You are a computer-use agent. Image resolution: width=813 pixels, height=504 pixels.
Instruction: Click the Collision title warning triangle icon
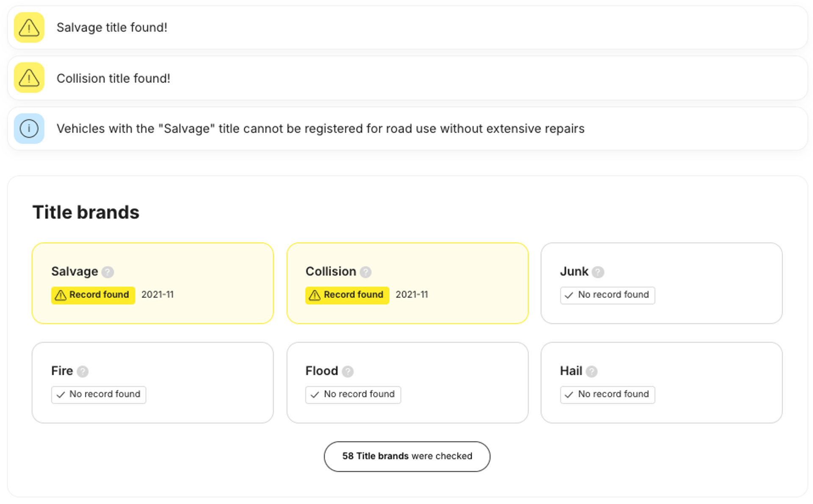point(29,78)
